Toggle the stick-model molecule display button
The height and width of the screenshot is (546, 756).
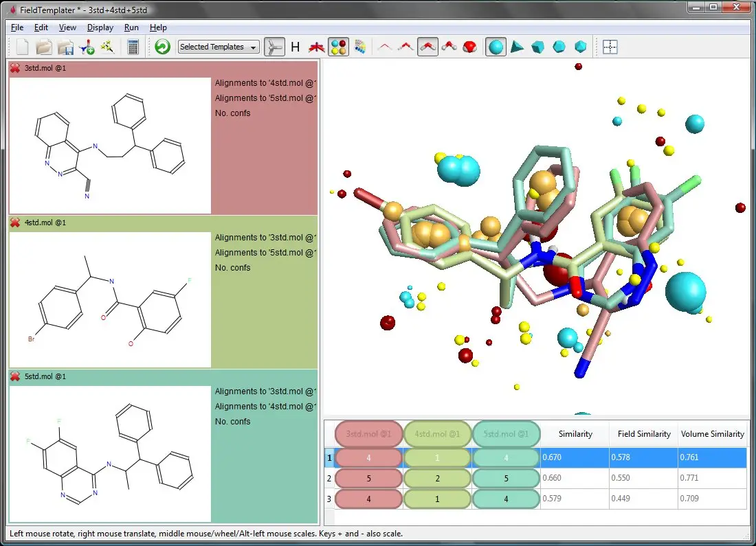pyautogui.click(x=274, y=47)
